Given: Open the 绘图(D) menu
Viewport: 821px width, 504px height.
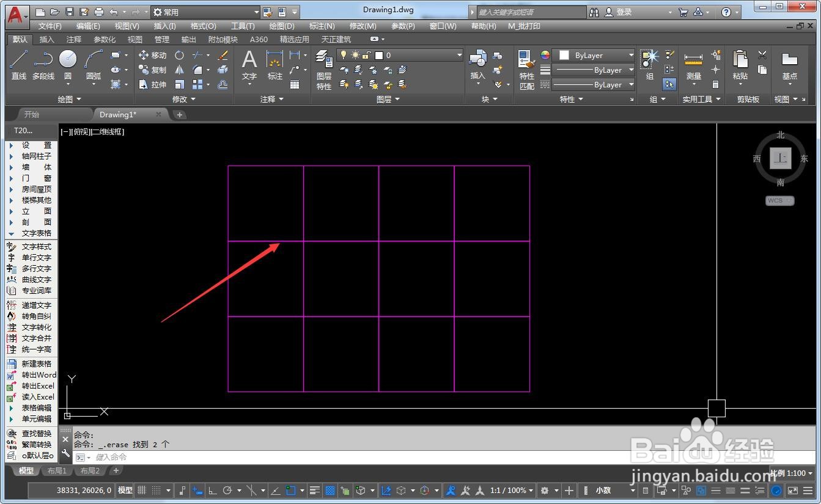Looking at the screenshot, I should point(282,26).
